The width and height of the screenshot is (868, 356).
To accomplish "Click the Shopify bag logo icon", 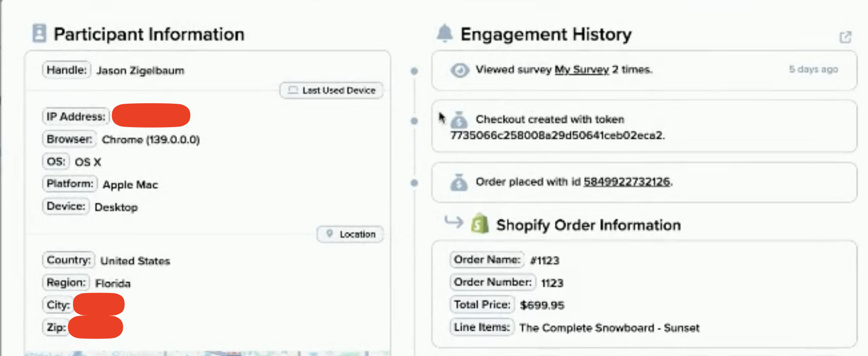I will coord(479,224).
